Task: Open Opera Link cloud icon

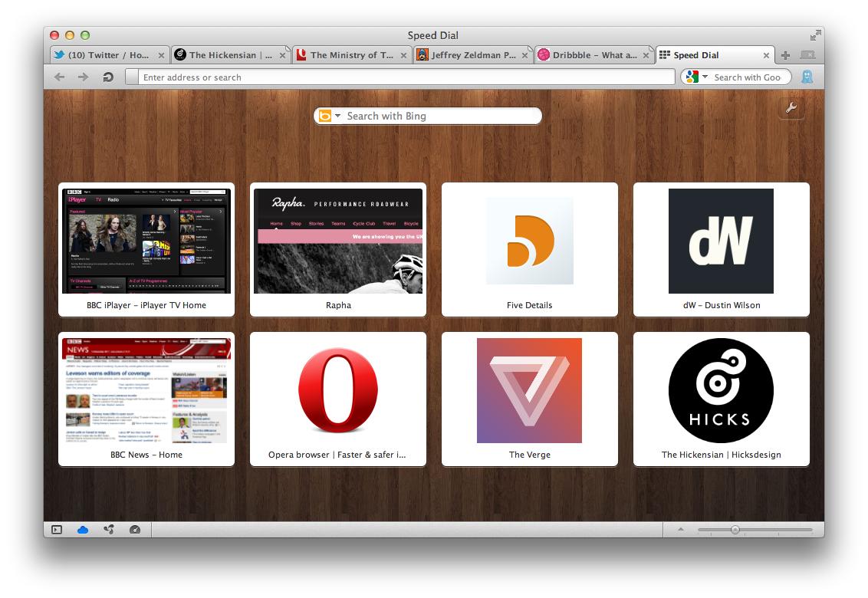Action: click(x=83, y=530)
